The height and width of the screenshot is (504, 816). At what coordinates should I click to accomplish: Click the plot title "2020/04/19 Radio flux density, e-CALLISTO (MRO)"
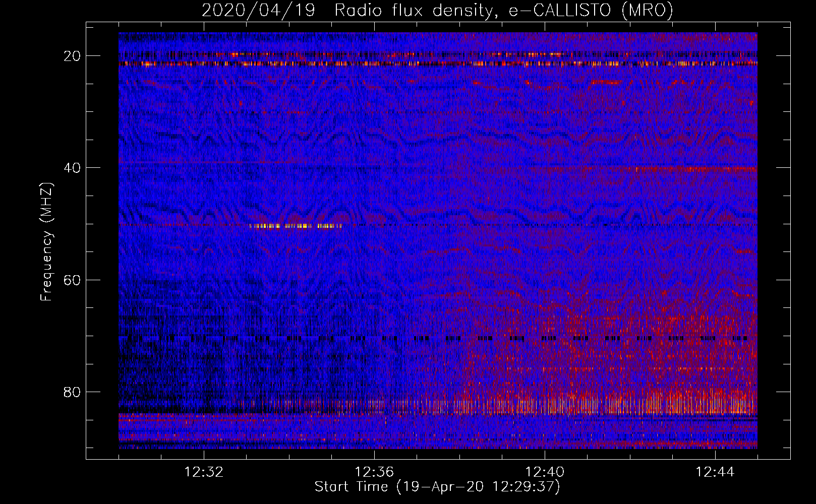click(437, 11)
